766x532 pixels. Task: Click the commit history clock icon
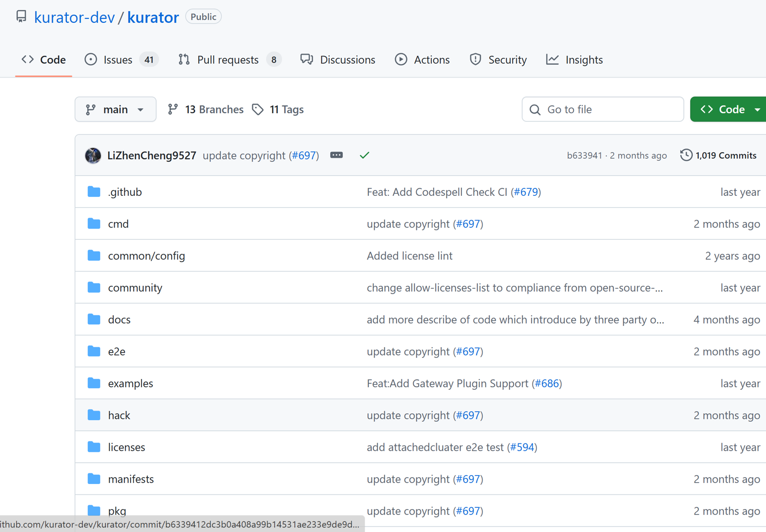tap(686, 155)
